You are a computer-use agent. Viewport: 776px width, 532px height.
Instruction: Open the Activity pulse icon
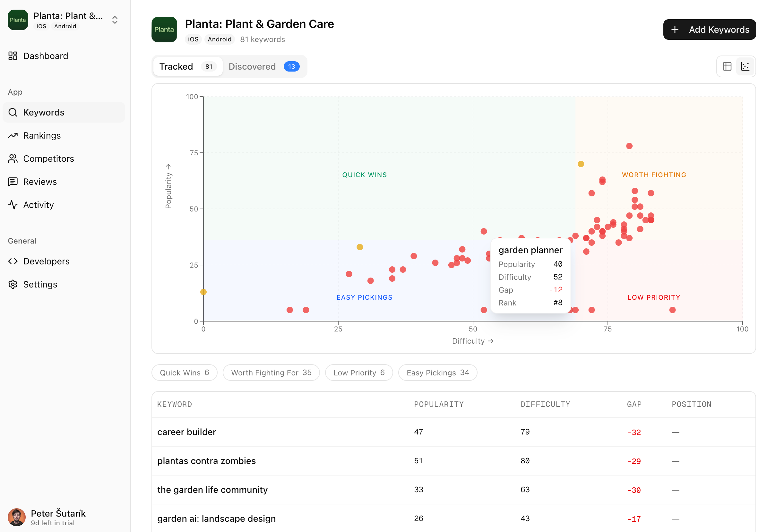(x=13, y=205)
